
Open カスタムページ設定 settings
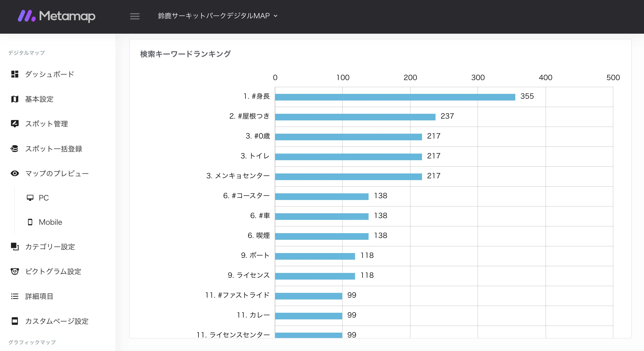(x=56, y=321)
